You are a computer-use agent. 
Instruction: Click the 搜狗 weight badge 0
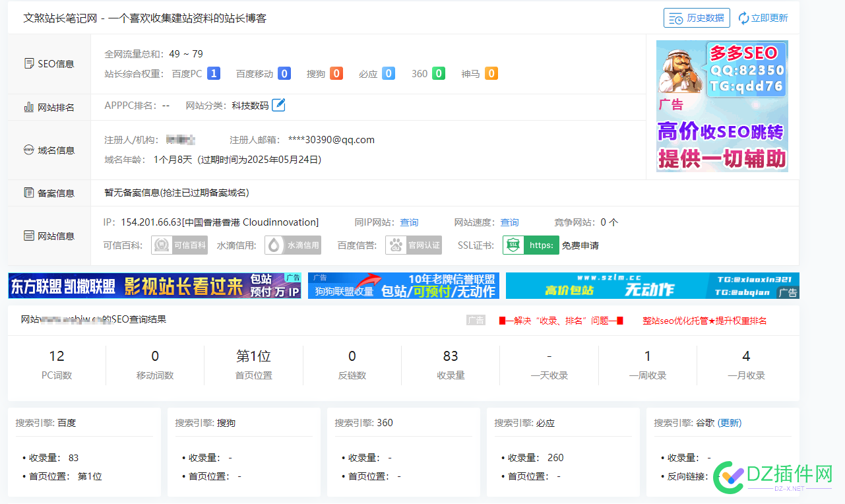(336, 73)
